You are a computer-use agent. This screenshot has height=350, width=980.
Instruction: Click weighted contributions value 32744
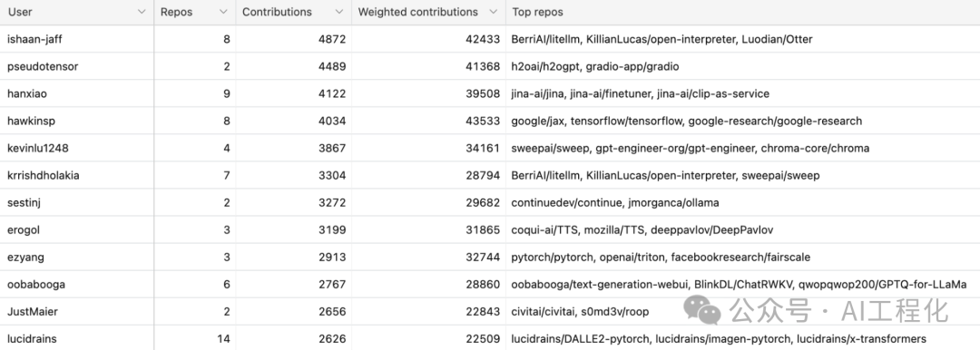point(483,257)
